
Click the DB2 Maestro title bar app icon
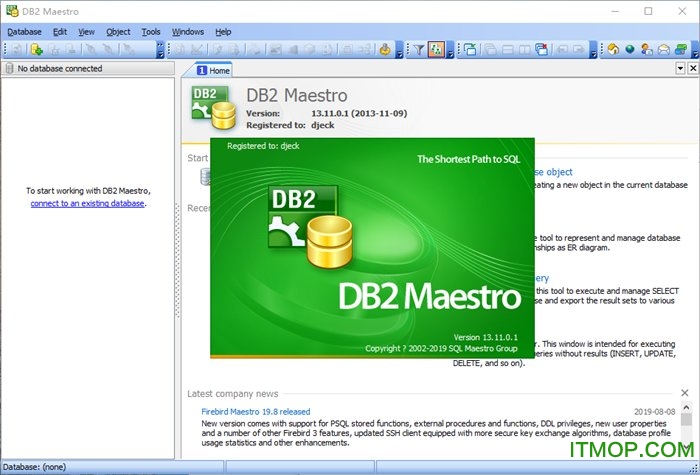(12, 11)
